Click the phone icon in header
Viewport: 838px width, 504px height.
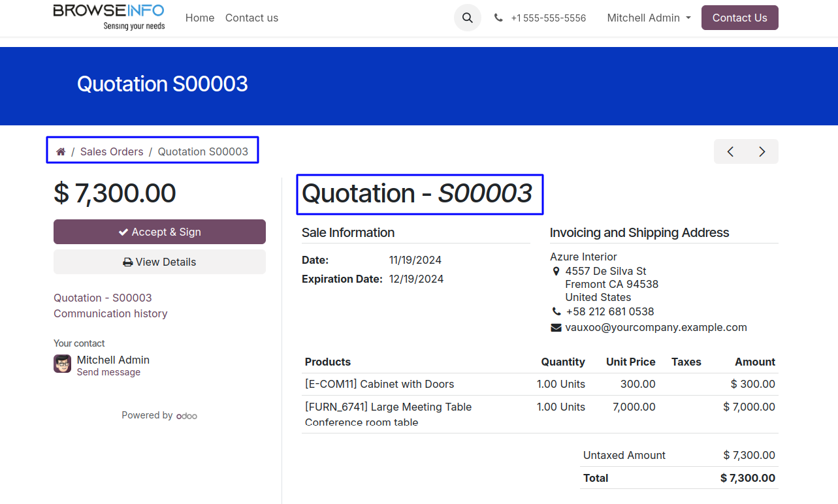[498, 18]
